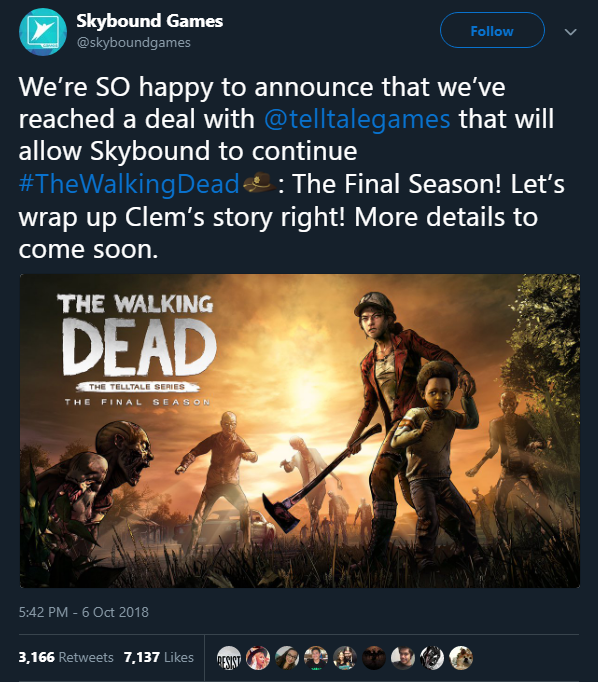This screenshot has width=598, height=682.
Task: Open the Skybound Games profile avatar
Action: pyautogui.click(x=43, y=32)
